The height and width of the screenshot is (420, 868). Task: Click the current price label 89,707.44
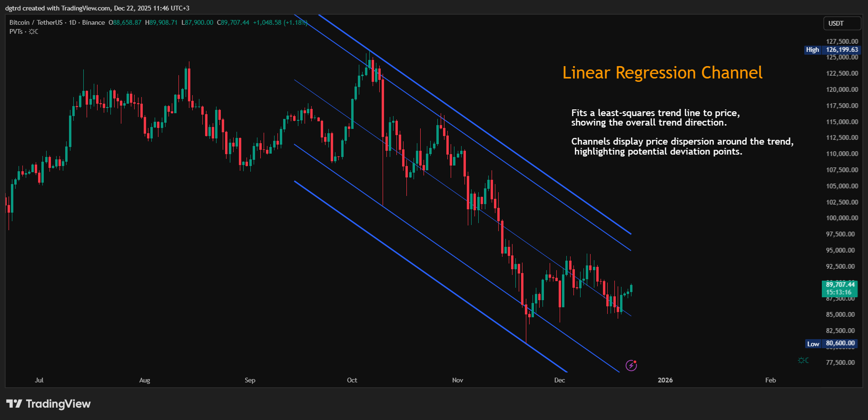840,284
